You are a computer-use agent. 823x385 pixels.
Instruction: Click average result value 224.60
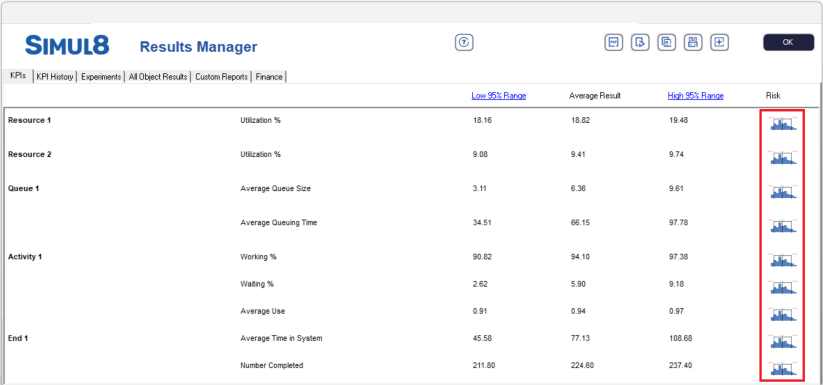[x=583, y=365]
